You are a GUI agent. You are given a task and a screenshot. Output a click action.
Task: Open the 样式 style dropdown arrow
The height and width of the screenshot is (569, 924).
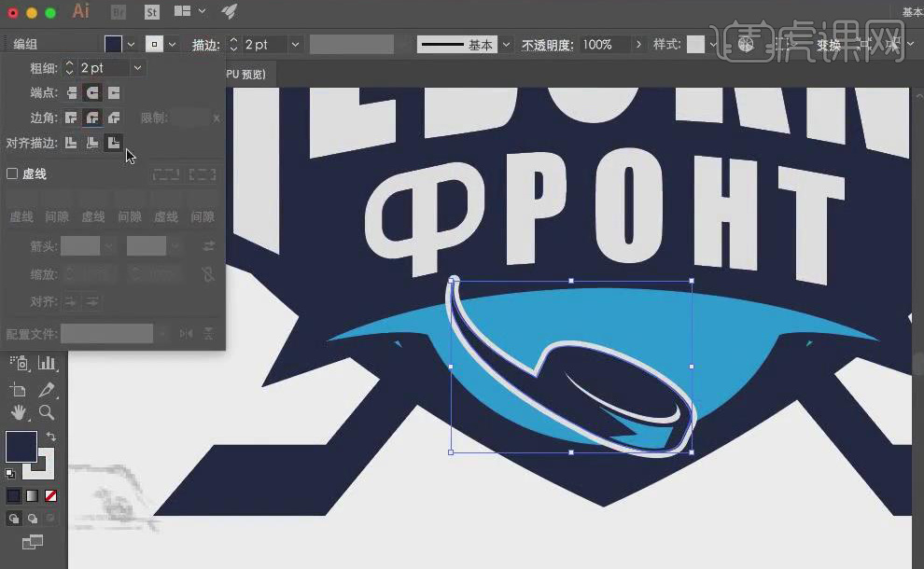coord(713,44)
